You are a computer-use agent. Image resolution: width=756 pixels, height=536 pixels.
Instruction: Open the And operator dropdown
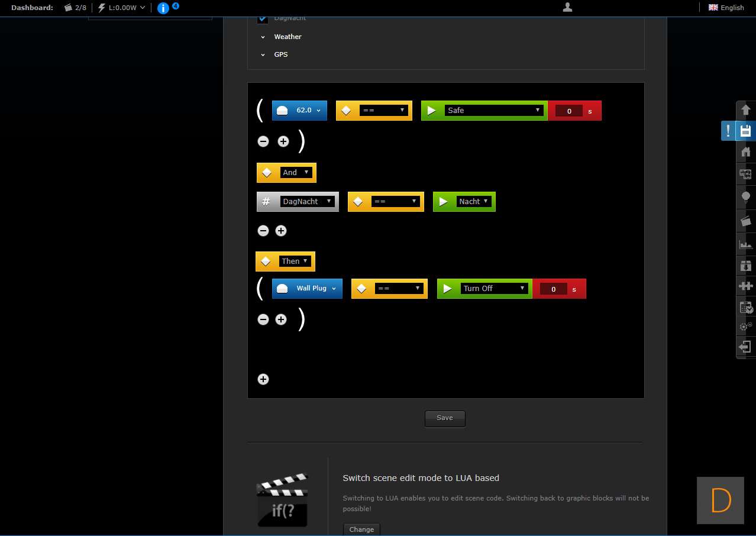295,173
